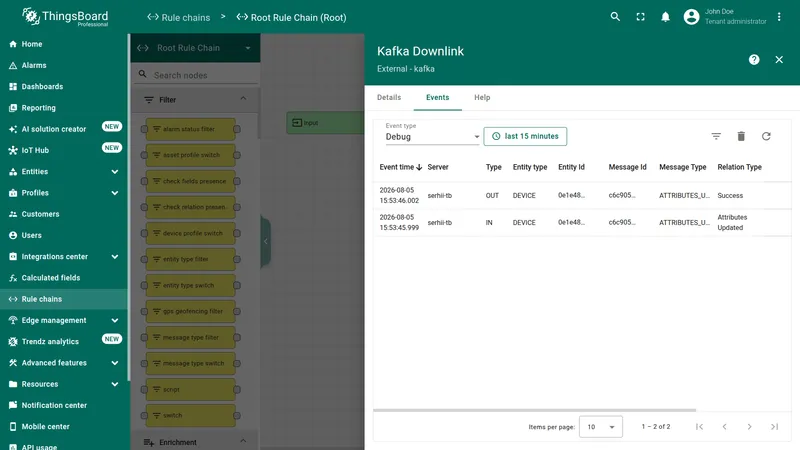Go to last events page

pyautogui.click(x=774, y=427)
